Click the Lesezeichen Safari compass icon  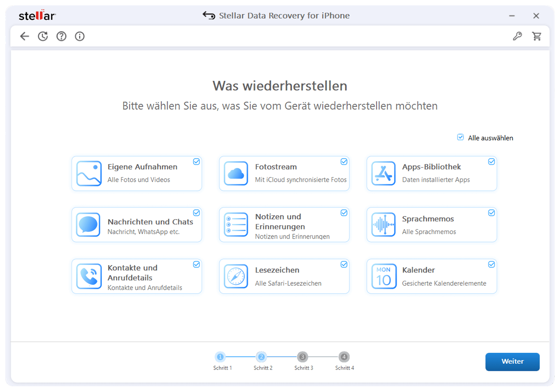236,276
